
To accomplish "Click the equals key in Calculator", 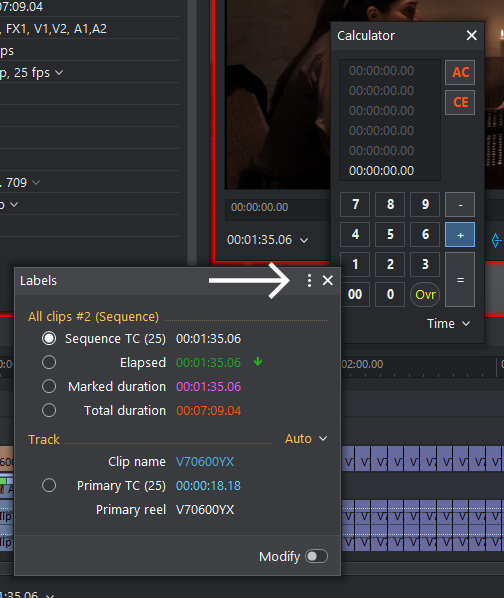I will [x=460, y=280].
